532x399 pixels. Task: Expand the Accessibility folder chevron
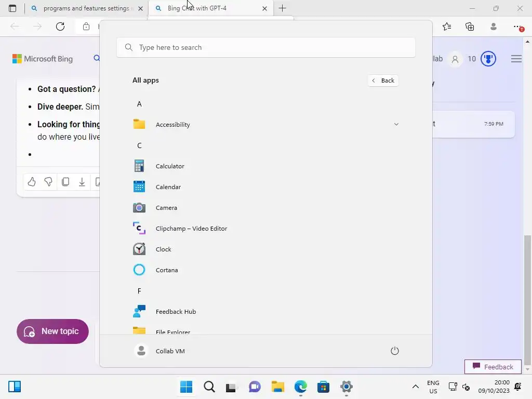[x=396, y=124]
